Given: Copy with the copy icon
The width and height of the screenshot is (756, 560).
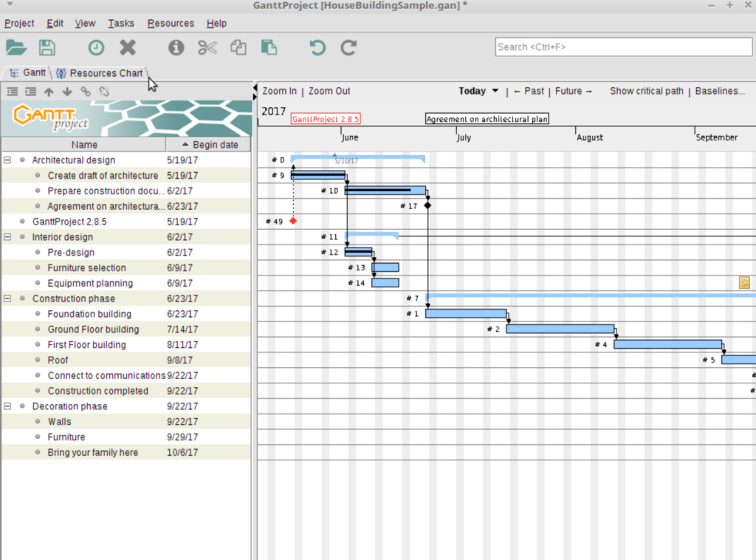Looking at the screenshot, I should click(x=238, y=47).
